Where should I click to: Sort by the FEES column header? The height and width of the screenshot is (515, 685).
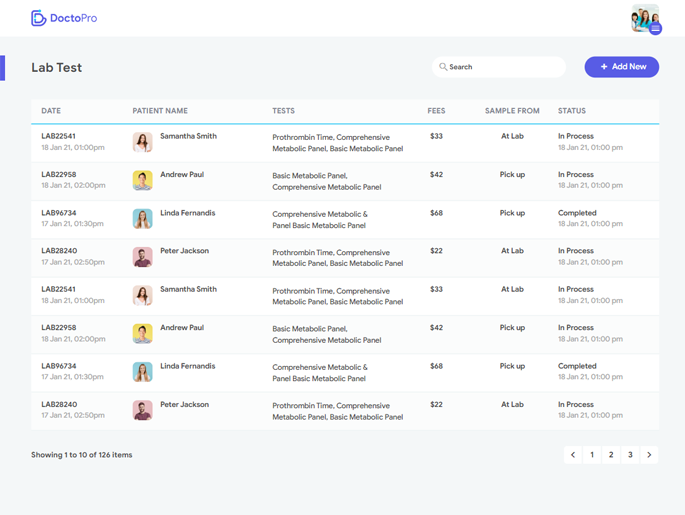click(x=436, y=111)
